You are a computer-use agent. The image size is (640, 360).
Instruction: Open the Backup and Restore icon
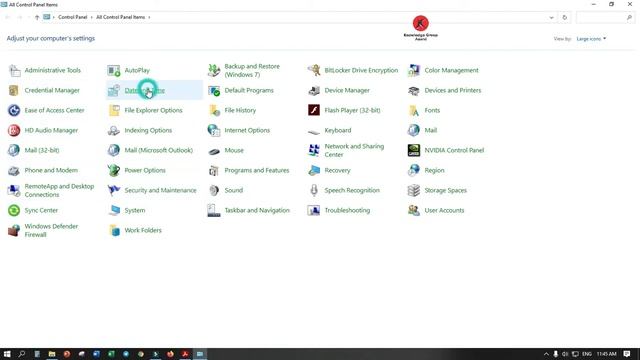point(214,70)
